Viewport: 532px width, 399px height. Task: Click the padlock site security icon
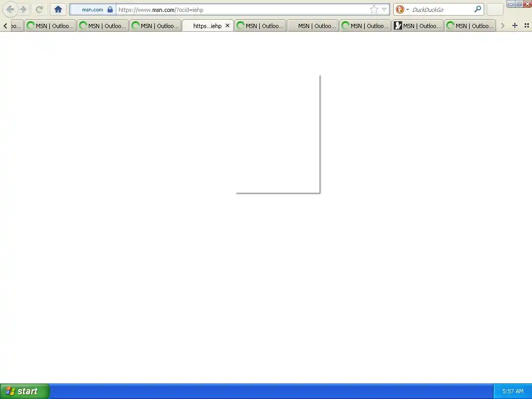point(110,9)
